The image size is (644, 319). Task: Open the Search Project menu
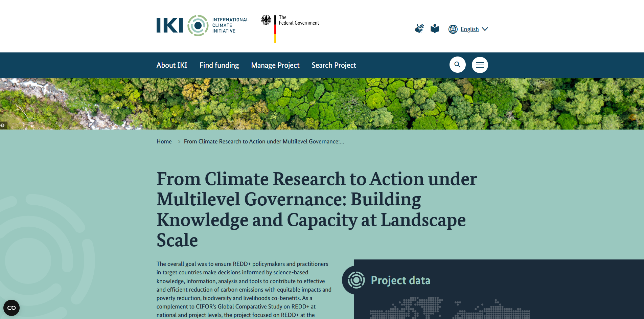334,65
